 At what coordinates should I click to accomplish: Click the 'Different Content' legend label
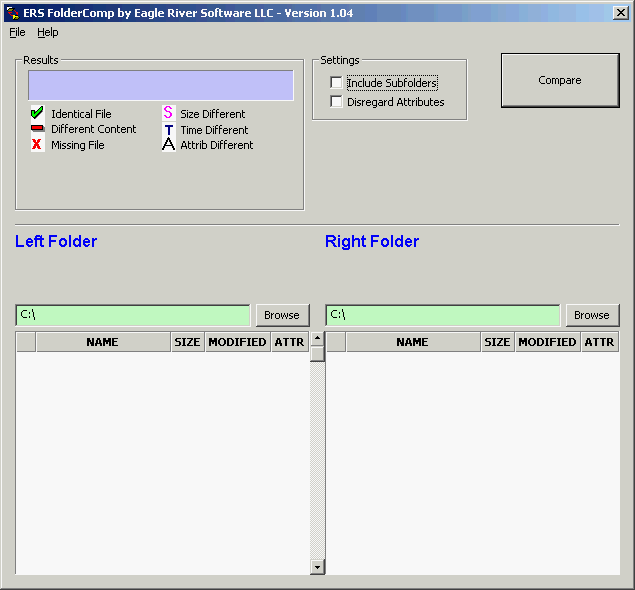(94, 129)
